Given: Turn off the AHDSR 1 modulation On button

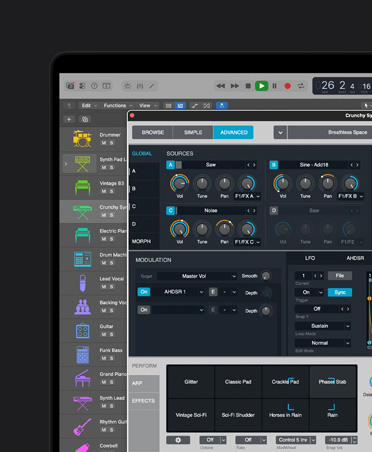Looking at the screenshot, I should click(x=144, y=292).
